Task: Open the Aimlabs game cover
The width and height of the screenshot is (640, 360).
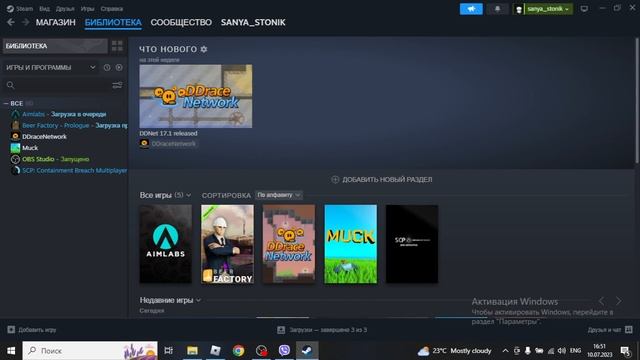Action: pyautogui.click(x=165, y=244)
